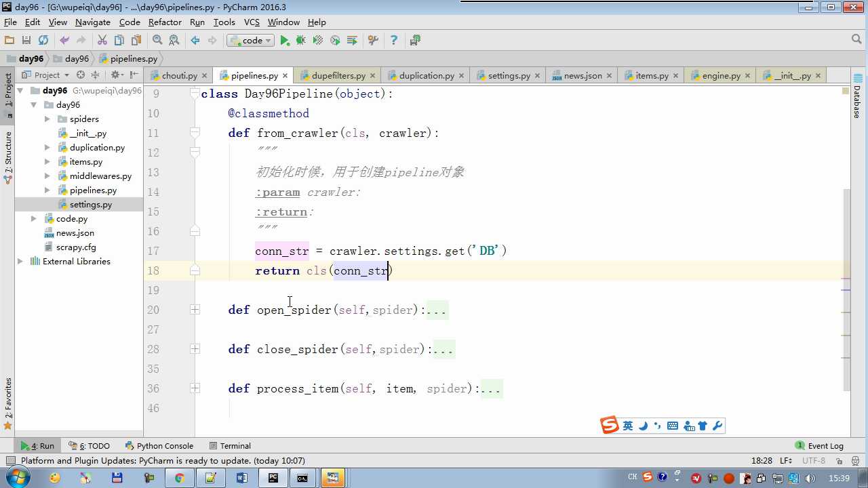This screenshot has height=488, width=868.
Task: Select items.py in the project tree
Action: 85,162
